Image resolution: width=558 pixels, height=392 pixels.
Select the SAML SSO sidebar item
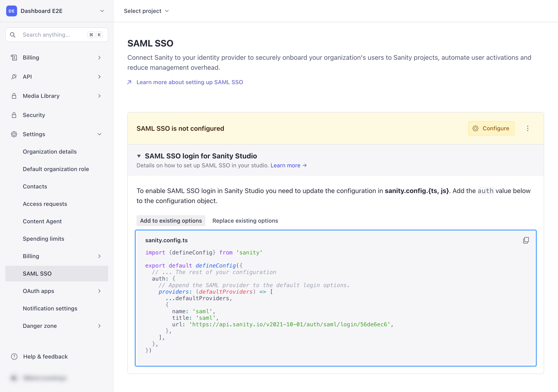(57, 274)
